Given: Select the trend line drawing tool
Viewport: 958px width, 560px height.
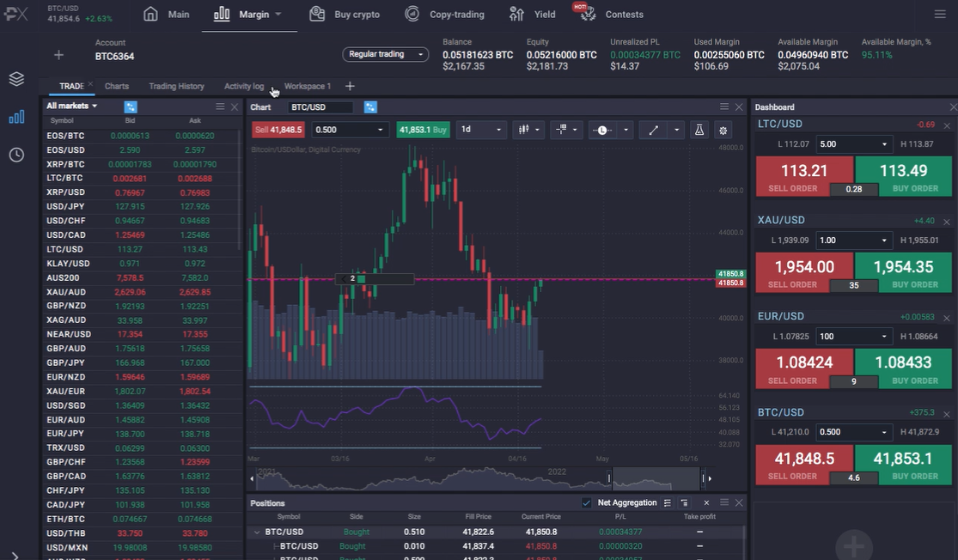Looking at the screenshot, I should point(653,130).
